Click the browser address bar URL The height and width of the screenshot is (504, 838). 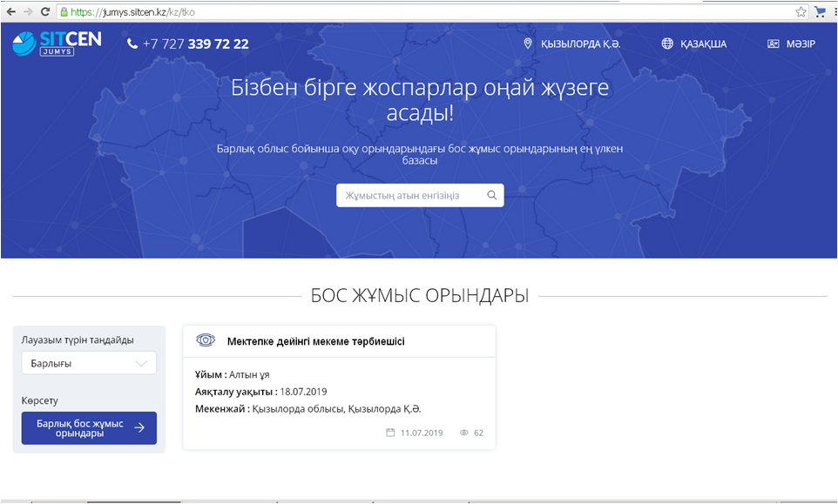(132, 11)
